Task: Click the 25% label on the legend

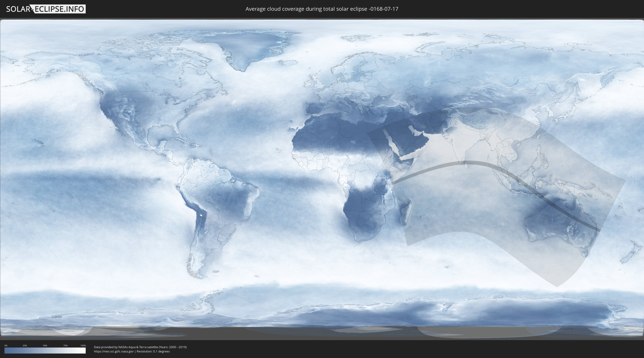Action: [x=25, y=345]
